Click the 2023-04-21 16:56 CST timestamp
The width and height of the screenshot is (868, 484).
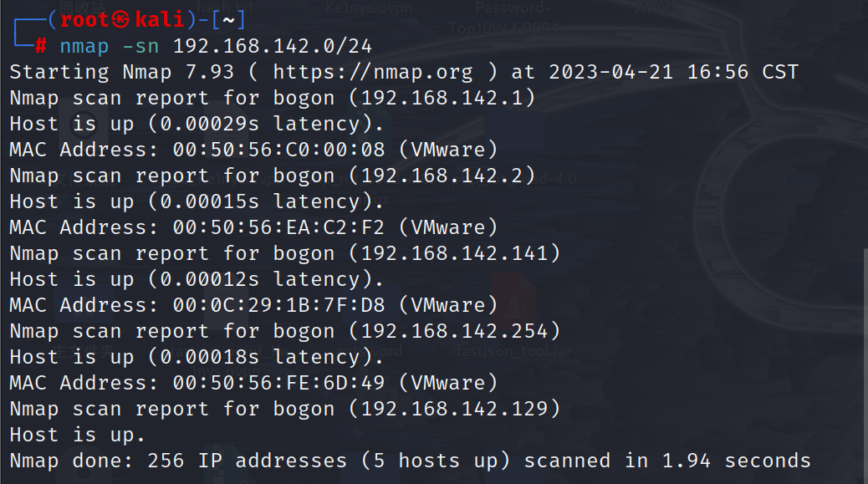coord(674,72)
